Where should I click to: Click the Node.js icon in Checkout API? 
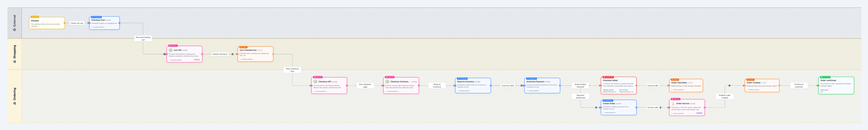click(315, 82)
